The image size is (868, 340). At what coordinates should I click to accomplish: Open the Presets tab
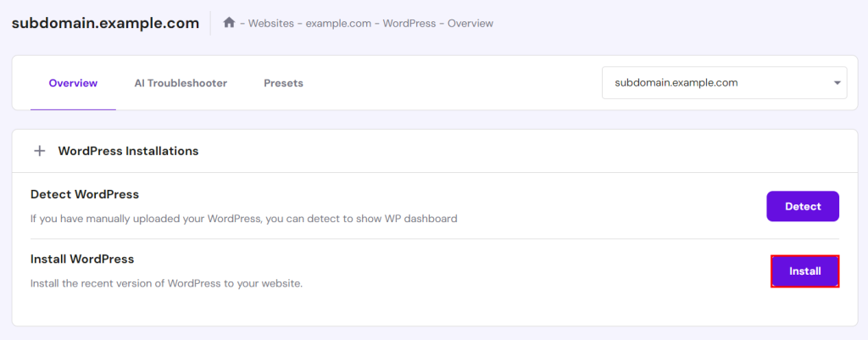tap(283, 83)
